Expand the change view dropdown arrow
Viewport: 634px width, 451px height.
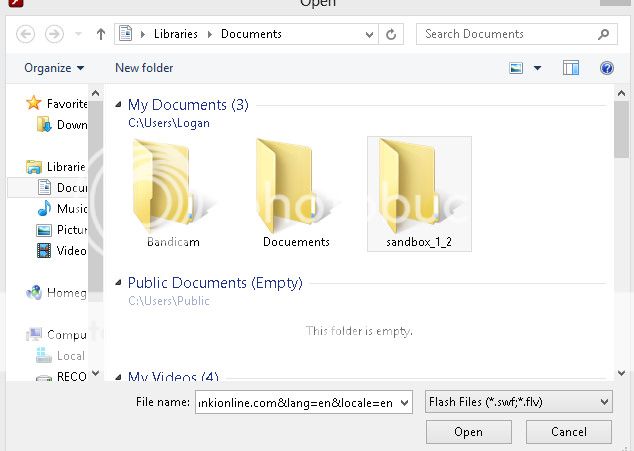coord(537,68)
